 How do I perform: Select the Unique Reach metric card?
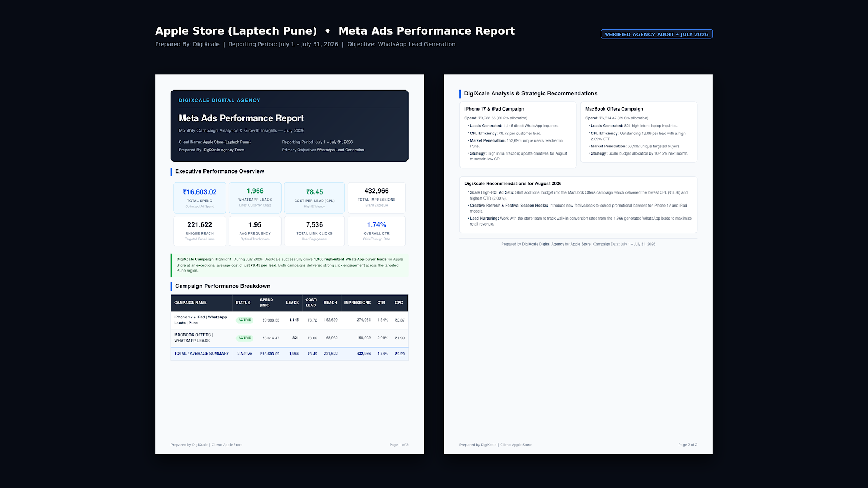tap(200, 231)
